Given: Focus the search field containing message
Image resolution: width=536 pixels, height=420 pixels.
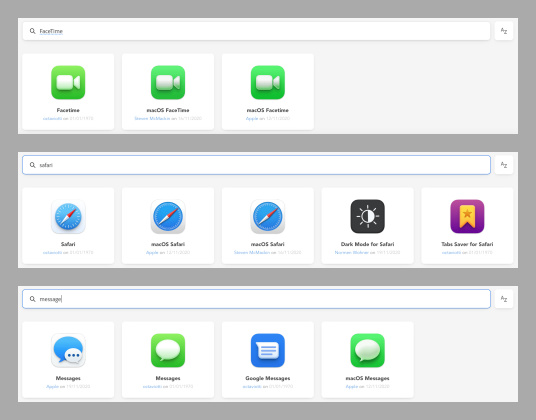Looking at the screenshot, I should coord(256,299).
